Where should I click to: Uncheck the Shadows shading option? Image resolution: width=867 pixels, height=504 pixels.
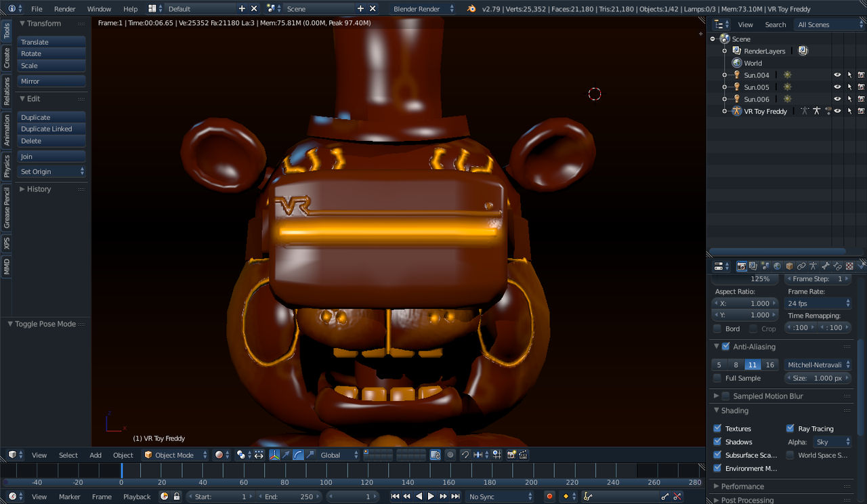point(717,442)
